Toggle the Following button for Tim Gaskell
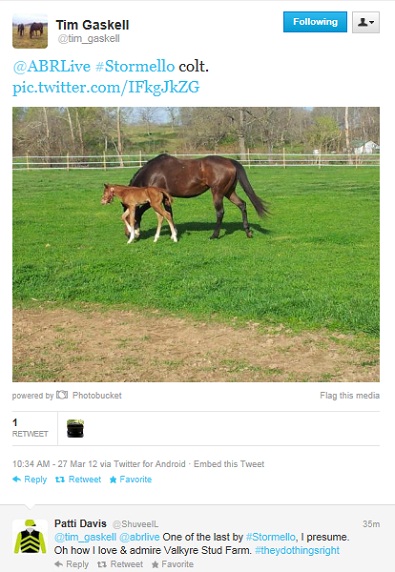 pos(315,22)
